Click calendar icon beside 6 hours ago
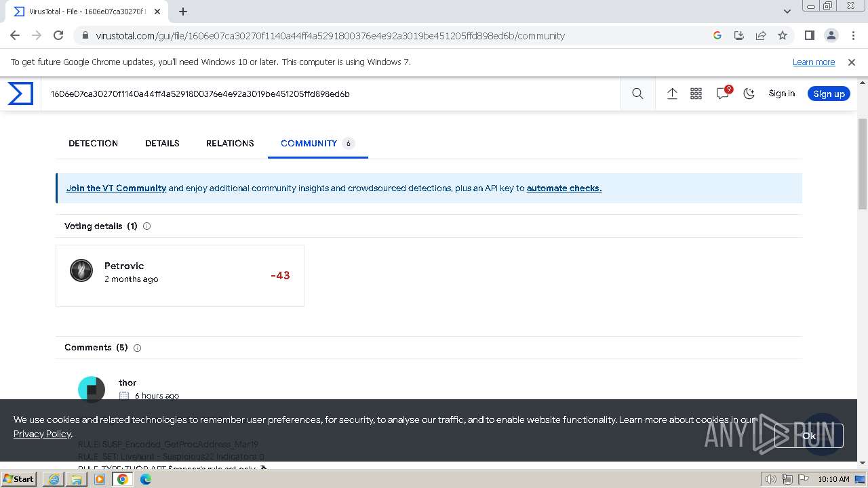 [x=124, y=396]
